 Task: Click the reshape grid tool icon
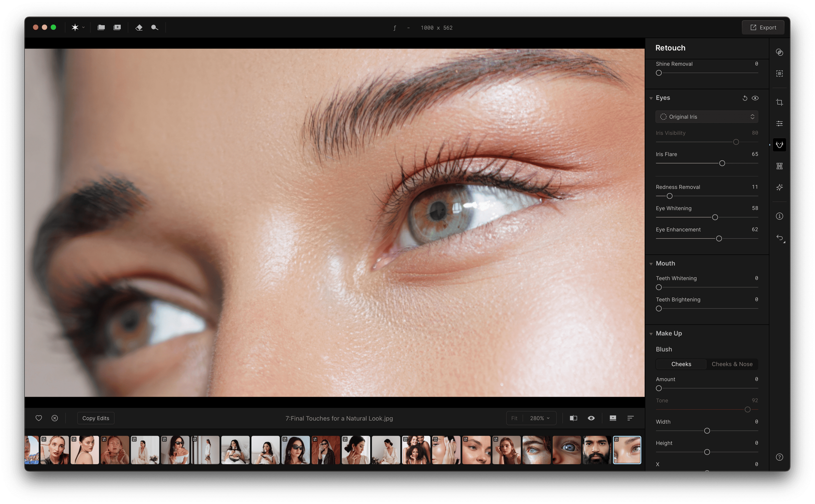tap(779, 166)
